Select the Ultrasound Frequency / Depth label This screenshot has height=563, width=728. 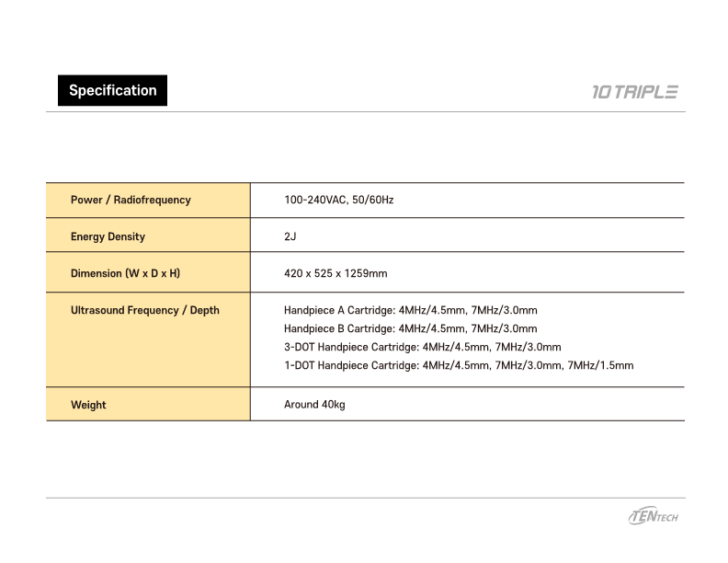tap(144, 310)
